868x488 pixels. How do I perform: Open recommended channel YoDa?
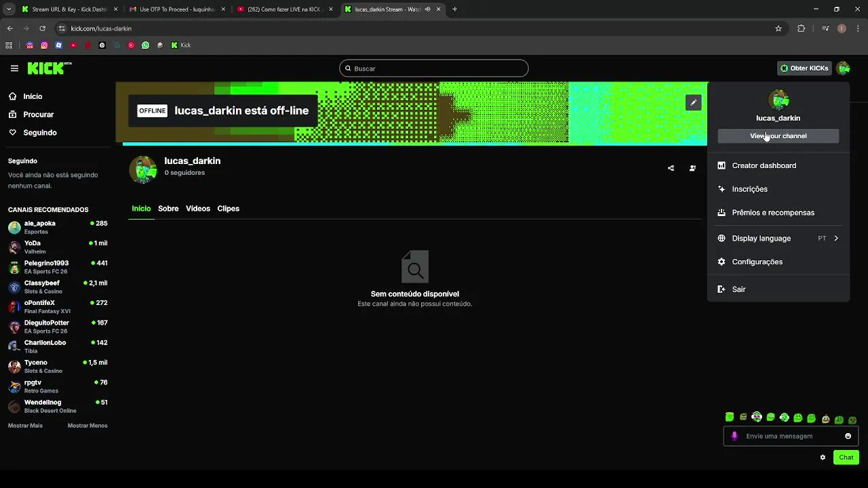[58, 247]
